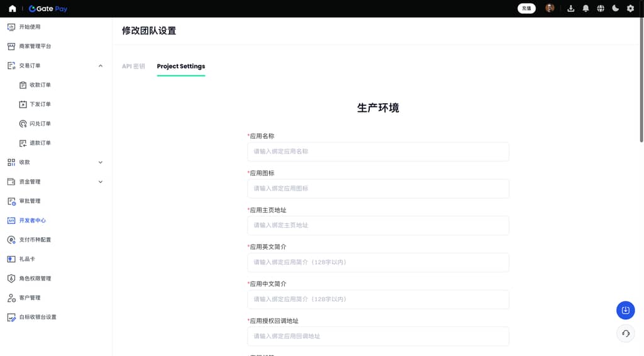The width and height of the screenshot is (644, 356).
Task: Open the user avatar menu
Action: click(550, 8)
